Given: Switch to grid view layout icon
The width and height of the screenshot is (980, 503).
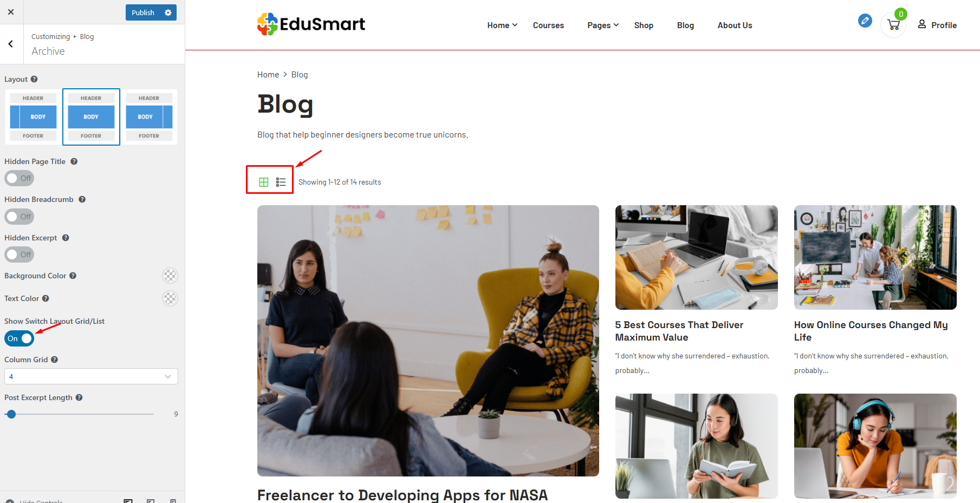Looking at the screenshot, I should coord(264,182).
